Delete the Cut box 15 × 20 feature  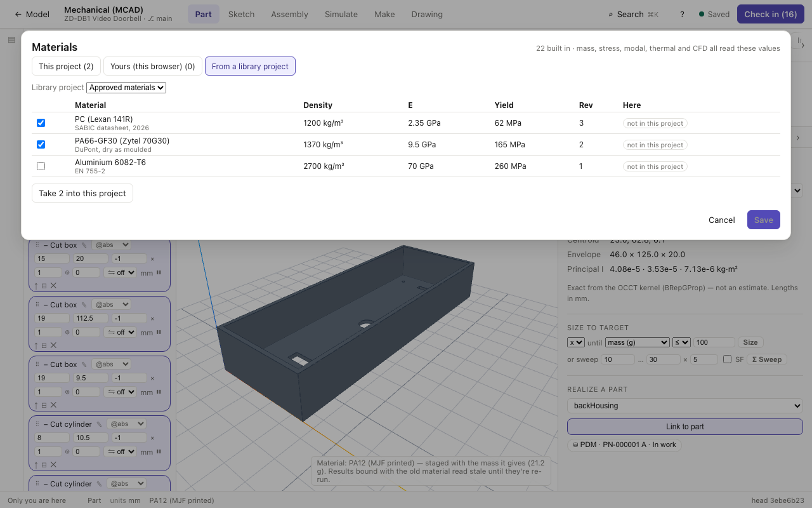(x=54, y=286)
